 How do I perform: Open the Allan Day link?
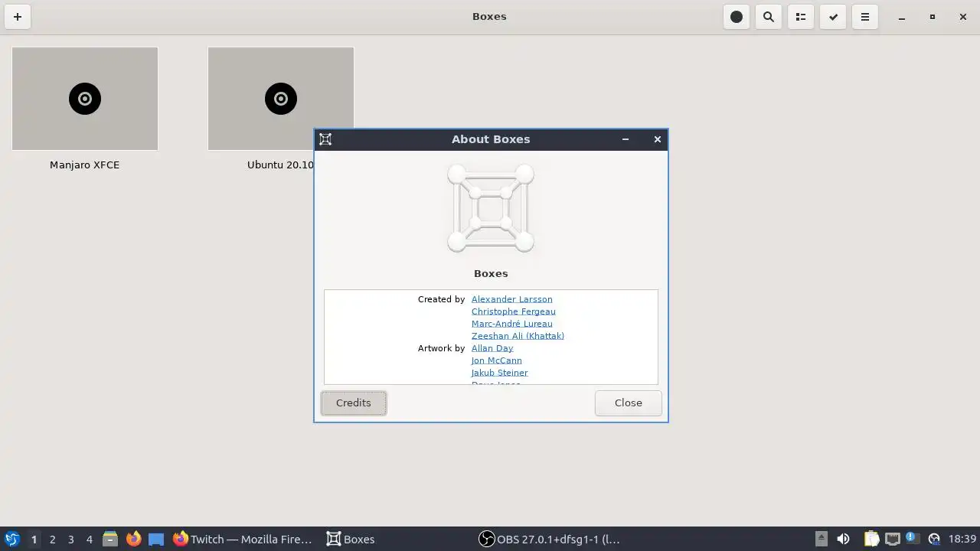tap(492, 348)
